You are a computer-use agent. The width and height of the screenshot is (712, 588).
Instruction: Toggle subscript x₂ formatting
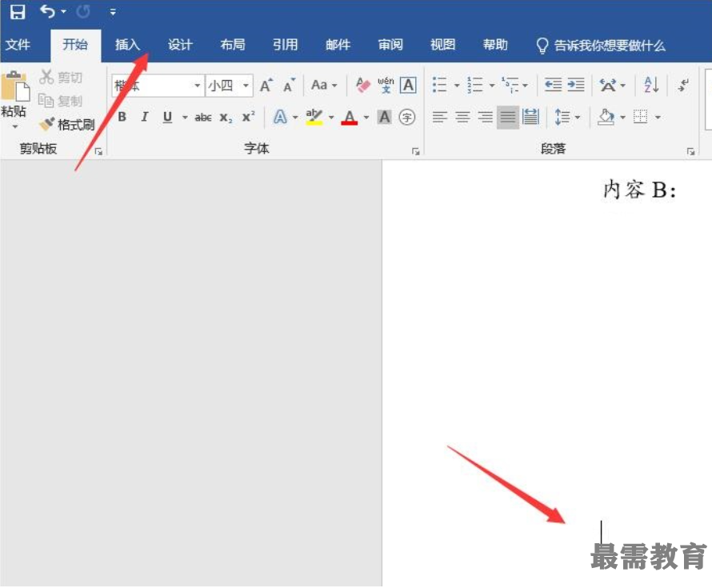[226, 118]
